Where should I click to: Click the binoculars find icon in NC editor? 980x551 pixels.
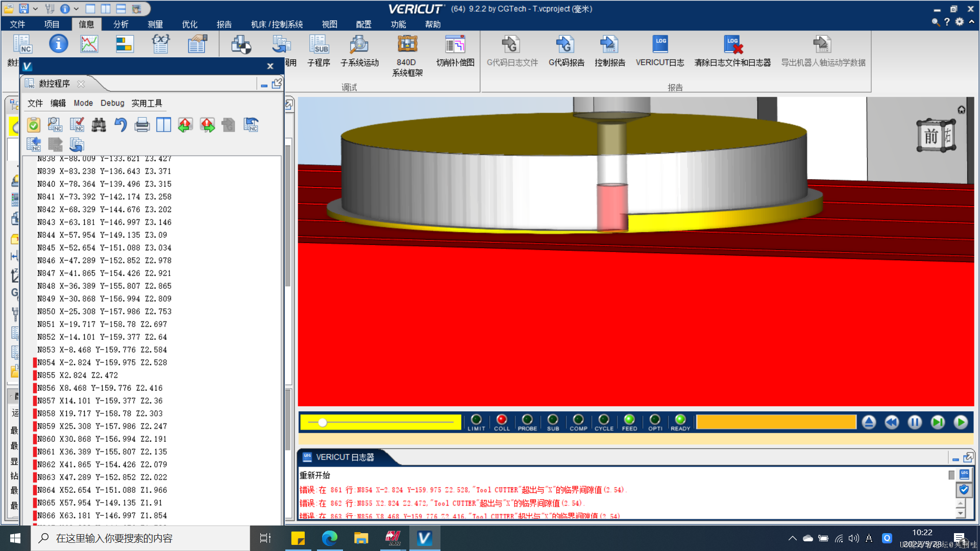[x=99, y=124]
